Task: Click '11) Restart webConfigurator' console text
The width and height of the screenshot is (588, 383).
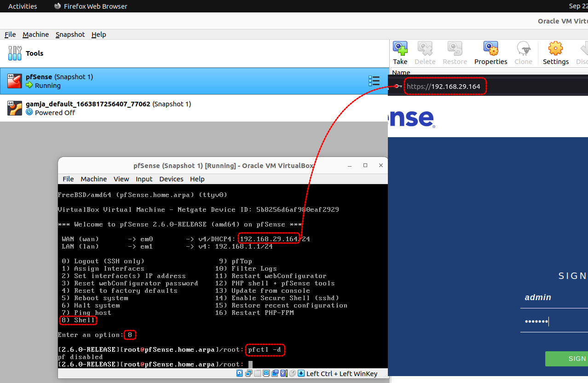Action: pyautogui.click(x=271, y=276)
